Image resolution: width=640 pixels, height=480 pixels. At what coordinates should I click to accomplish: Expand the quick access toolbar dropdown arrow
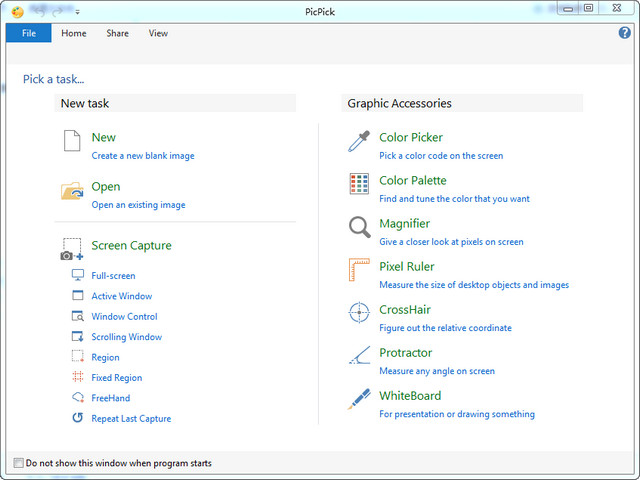(x=77, y=11)
